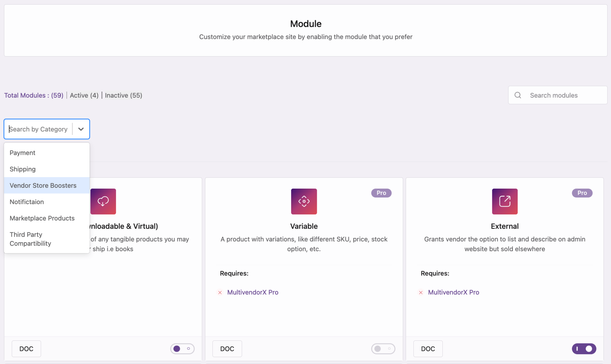Click the External product module icon
Image resolution: width=611 pixels, height=364 pixels.
coord(504,201)
